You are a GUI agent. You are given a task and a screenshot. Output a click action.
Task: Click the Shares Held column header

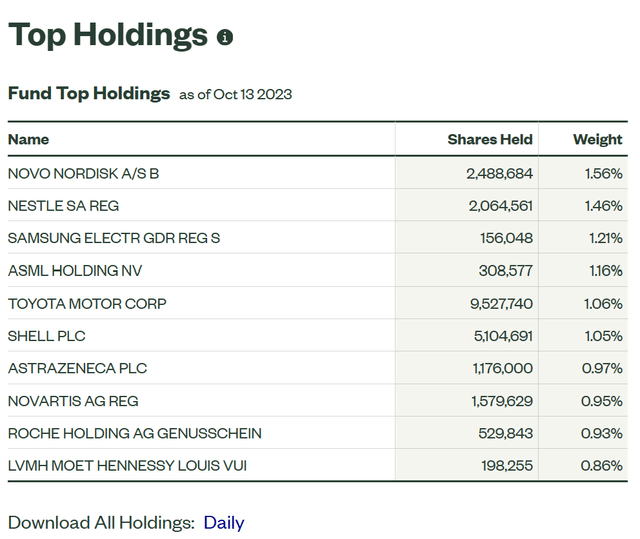(489, 139)
